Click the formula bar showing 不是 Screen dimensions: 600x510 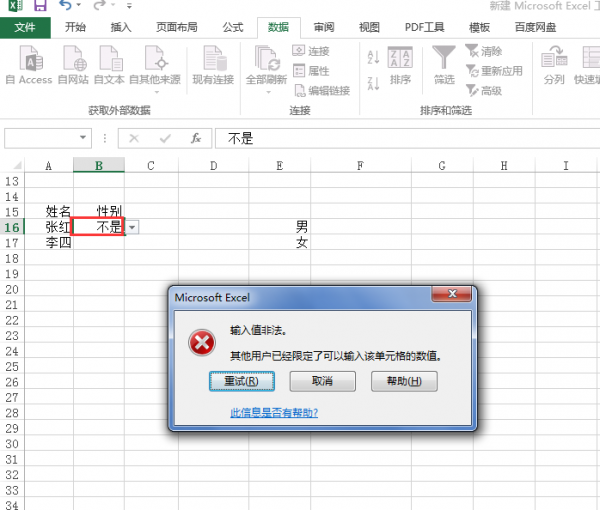tap(408, 138)
